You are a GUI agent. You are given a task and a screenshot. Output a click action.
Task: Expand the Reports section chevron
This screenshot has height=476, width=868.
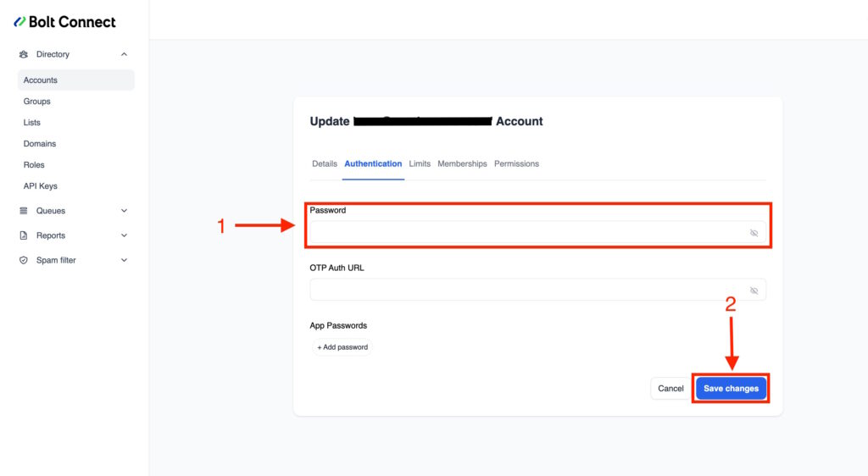pyautogui.click(x=125, y=235)
